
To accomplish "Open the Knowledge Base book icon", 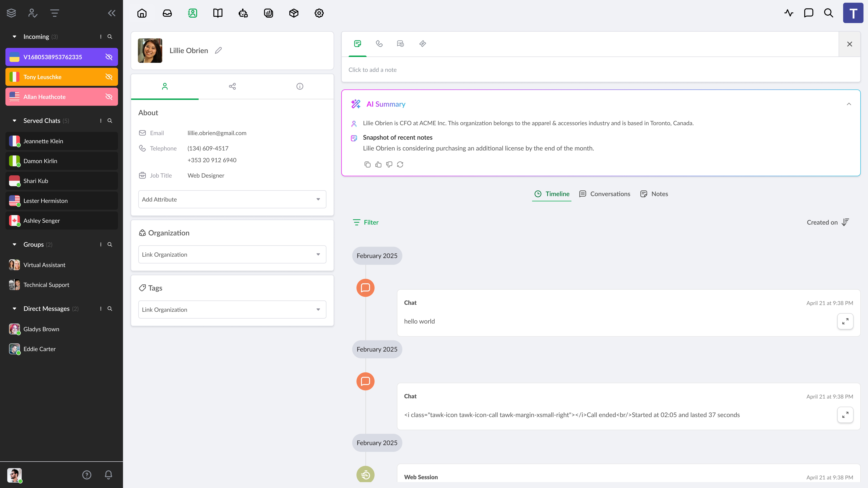I will [218, 13].
